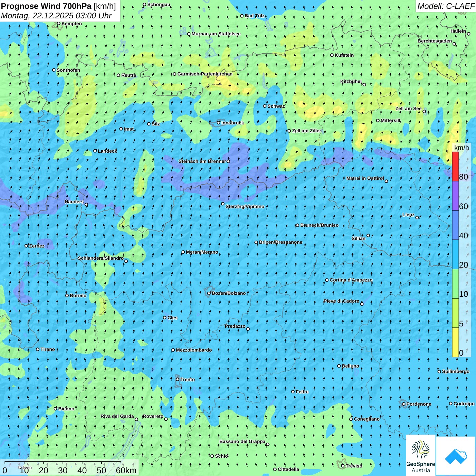This screenshot has height=476, width=476.
Task: Click the Brixen/Bressanone label
Action: [x=280, y=242]
